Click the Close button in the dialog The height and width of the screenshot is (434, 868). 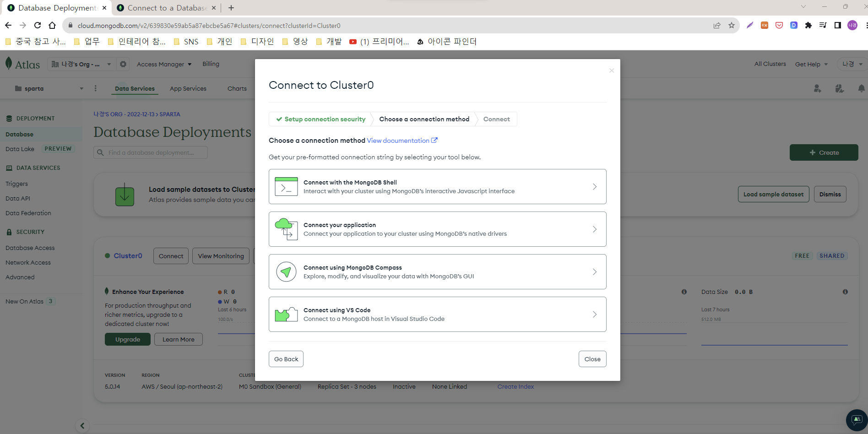tap(592, 359)
